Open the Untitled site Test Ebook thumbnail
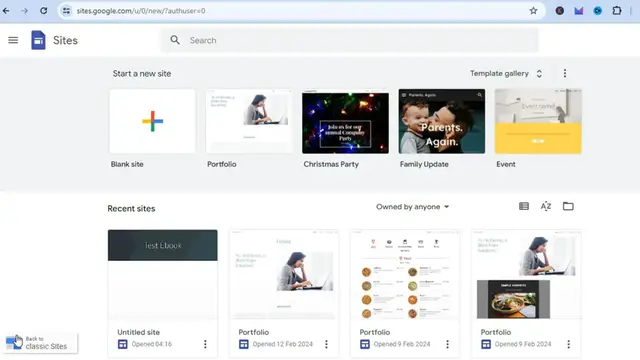640x360 pixels. pos(162,274)
